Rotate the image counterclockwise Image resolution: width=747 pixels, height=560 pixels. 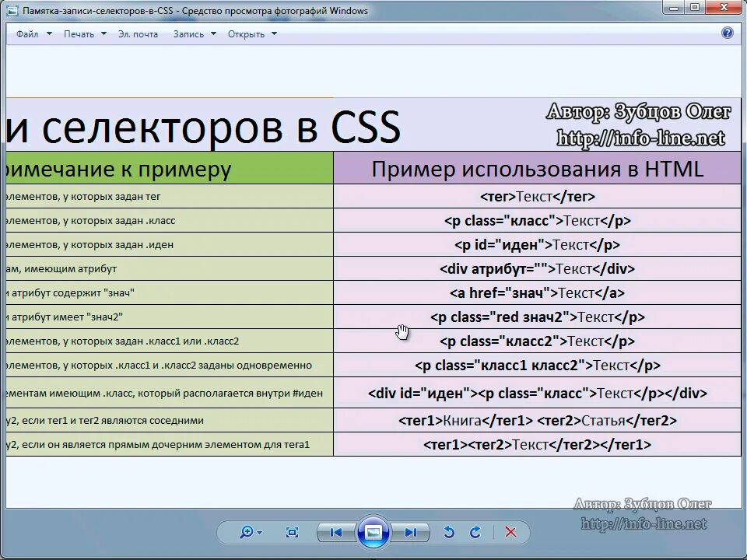coord(448,532)
